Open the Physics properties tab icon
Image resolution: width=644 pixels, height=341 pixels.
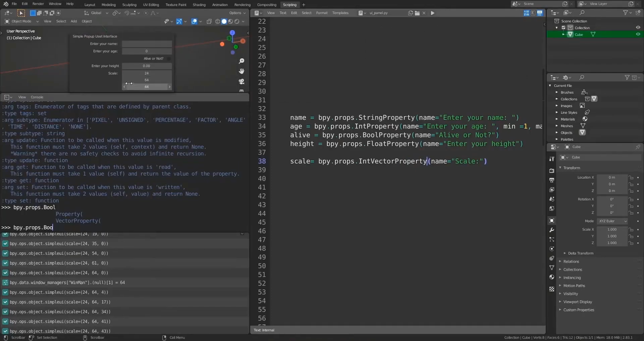coord(552,249)
